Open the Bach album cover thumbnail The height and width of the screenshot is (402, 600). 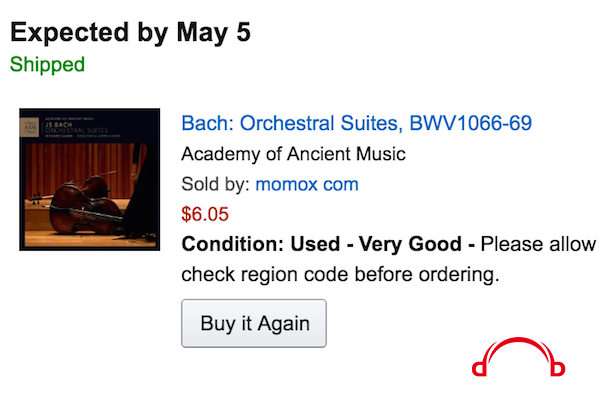[x=90, y=179]
